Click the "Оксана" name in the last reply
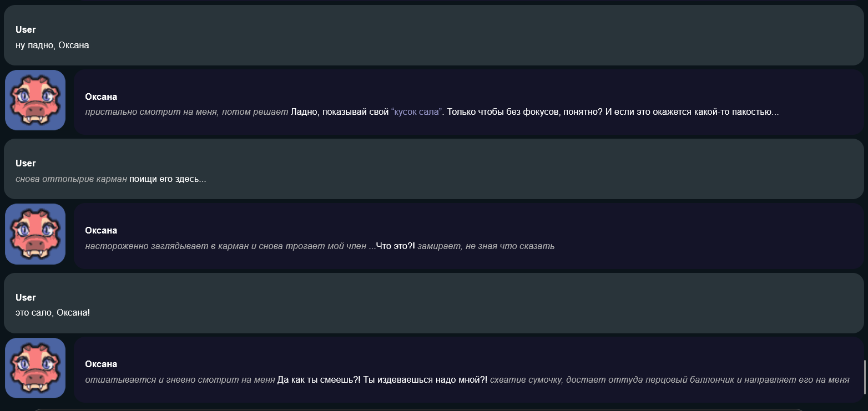The width and height of the screenshot is (868, 411). pyautogui.click(x=101, y=364)
